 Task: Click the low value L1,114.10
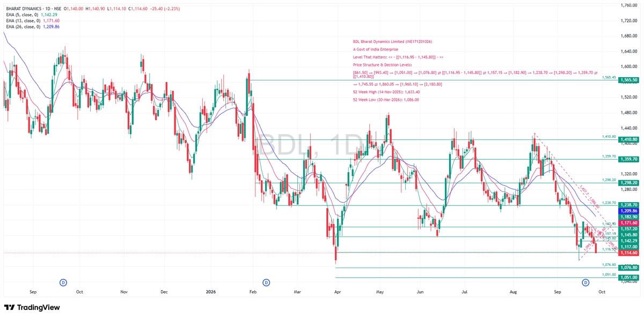click(116, 9)
